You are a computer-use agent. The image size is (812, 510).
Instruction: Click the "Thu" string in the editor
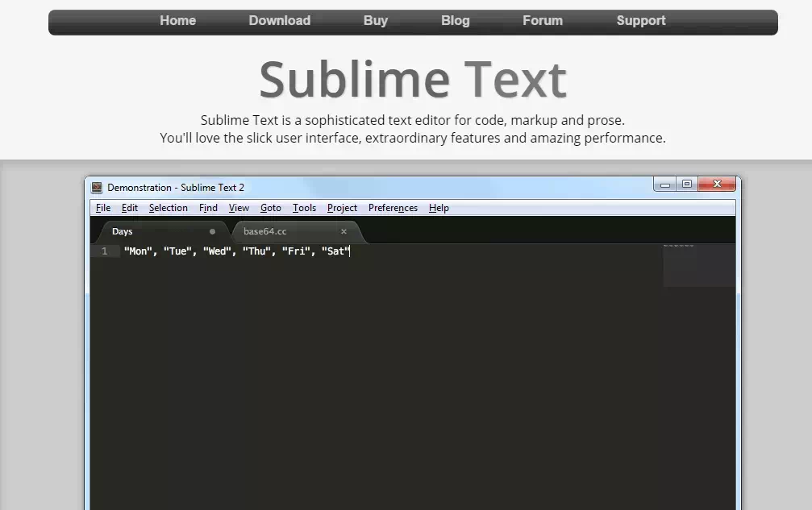257,251
